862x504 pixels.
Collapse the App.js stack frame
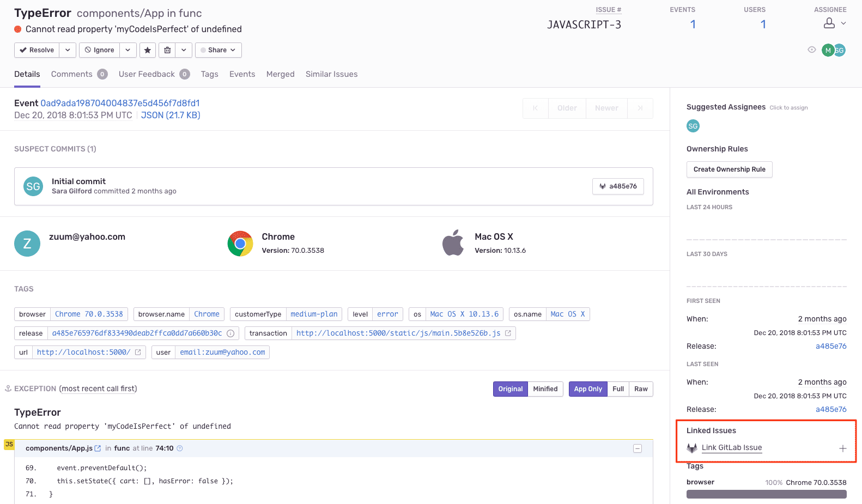pos(638,448)
